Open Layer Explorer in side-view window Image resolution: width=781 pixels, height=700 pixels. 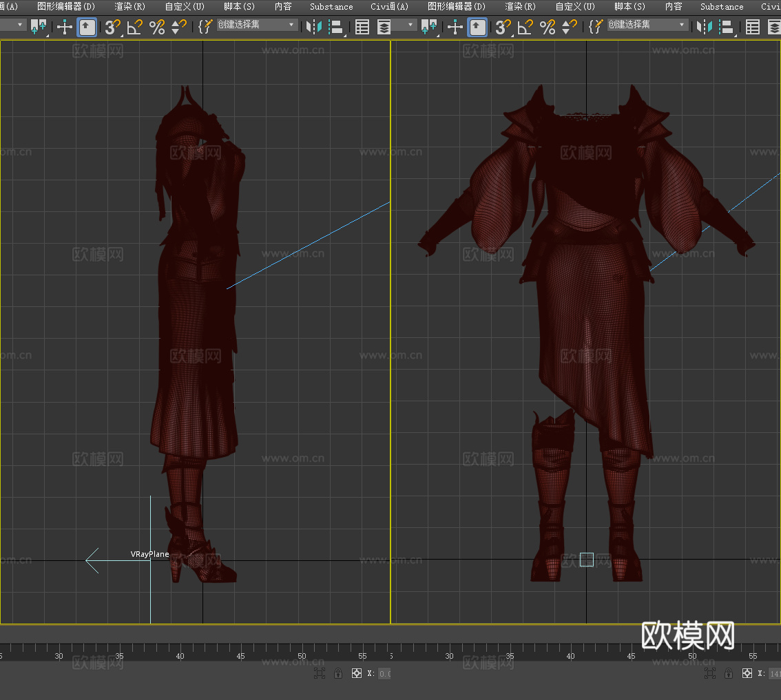384,26
